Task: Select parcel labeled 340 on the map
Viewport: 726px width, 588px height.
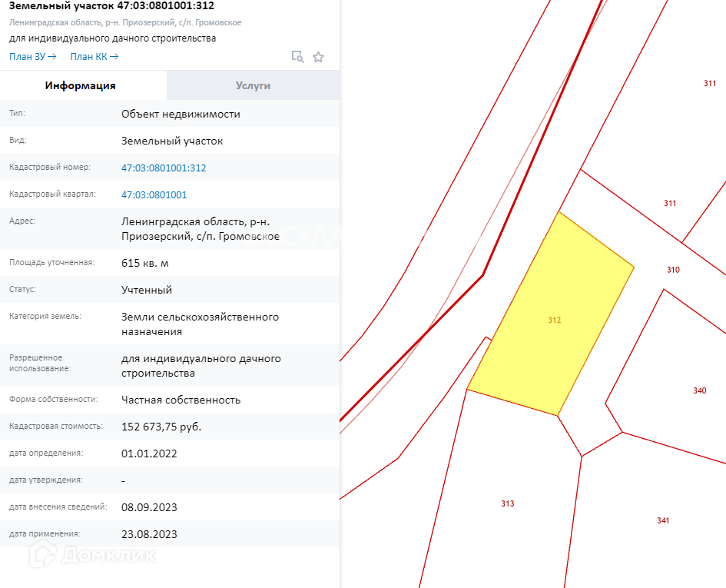Action: tap(700, 390)
